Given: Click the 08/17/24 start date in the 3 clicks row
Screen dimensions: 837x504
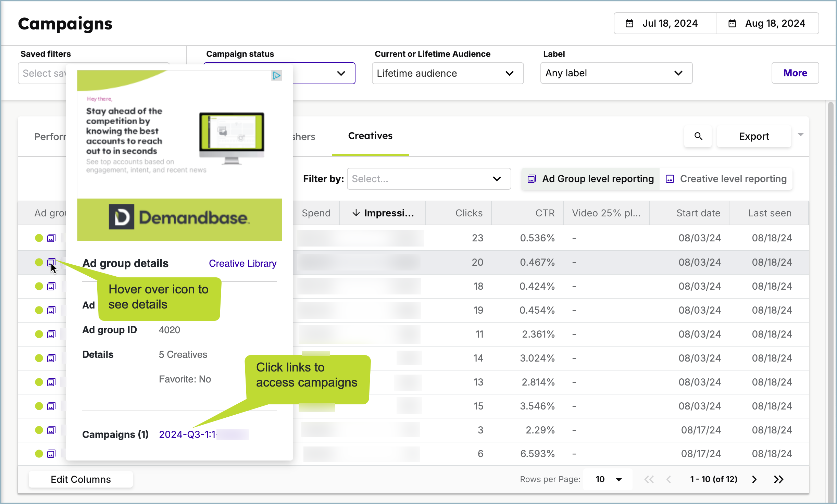Looking at the screenshot, I should [701, 430].
